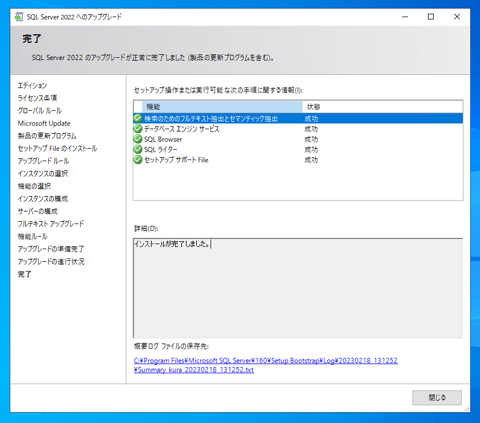Select the 検索のためのフルテキスト抽出とセマンティック抽出 row
Viewport: 480px width, 423px height.
pyautogui.click(x=298, y=118)
